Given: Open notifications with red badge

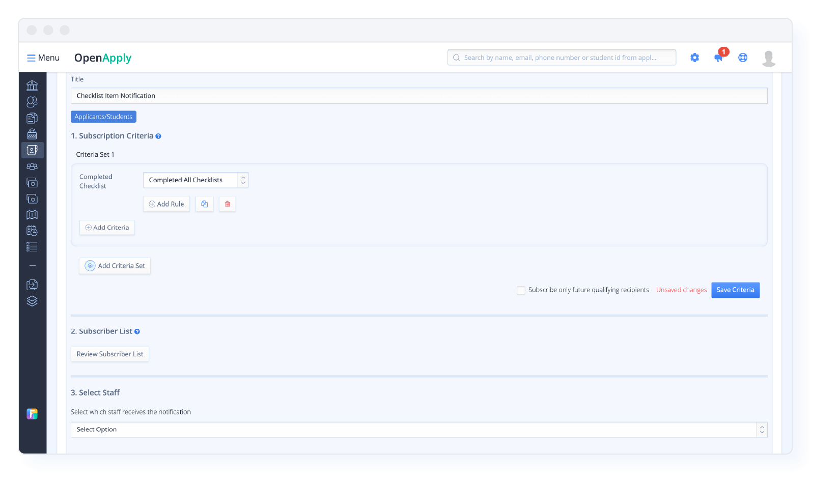Looking at the screenshot, I should click(719, 57).
